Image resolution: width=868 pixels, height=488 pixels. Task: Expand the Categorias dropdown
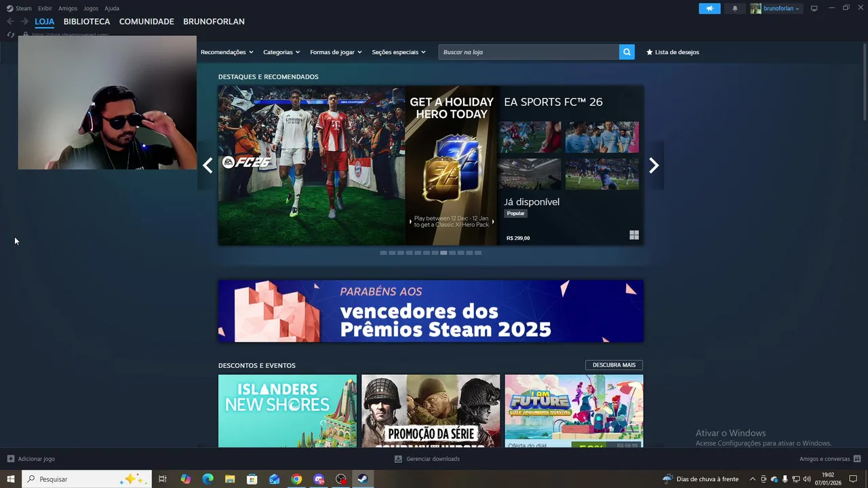point(281,52)
